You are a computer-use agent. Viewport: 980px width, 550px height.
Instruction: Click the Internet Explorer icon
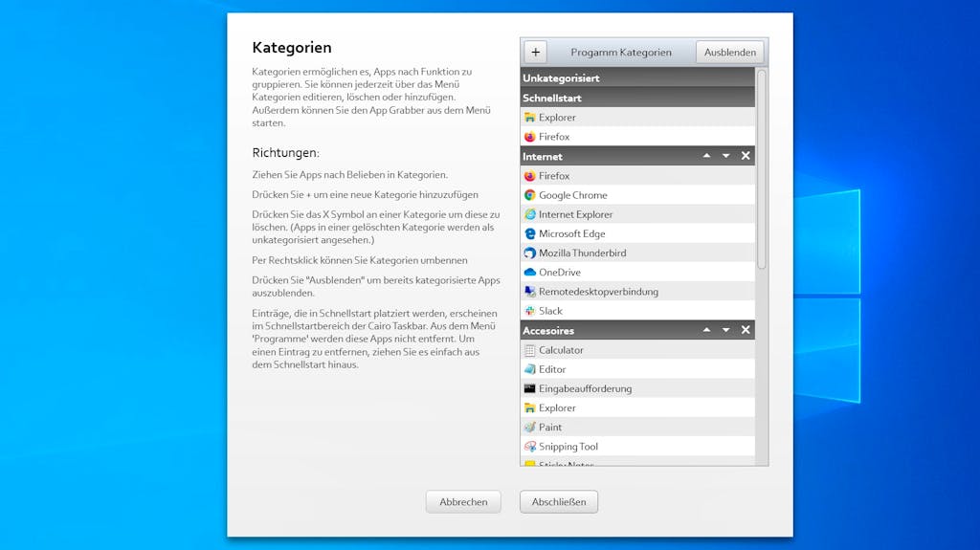pos(530,214)
